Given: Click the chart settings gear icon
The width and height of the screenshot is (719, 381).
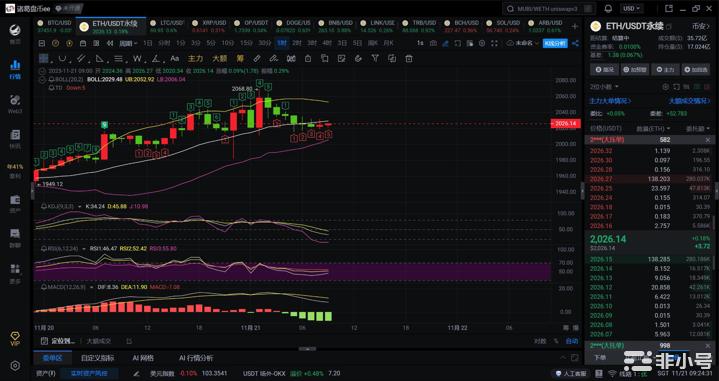Looking at the screenshot, I should click(x=482, y=43).
